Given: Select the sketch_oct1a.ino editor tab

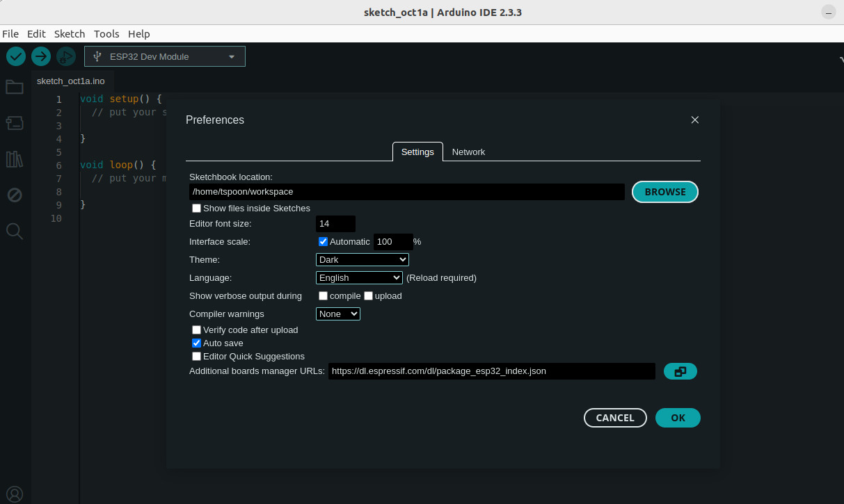Looking at the screenshot, I should (71, 81).
